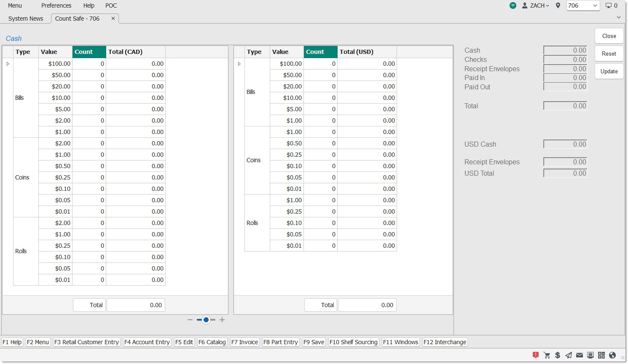Image resolution: width=628 pixels, height=364 pixels.
Task: Click the red alert notification icon
Action: (x=536, y=355)
